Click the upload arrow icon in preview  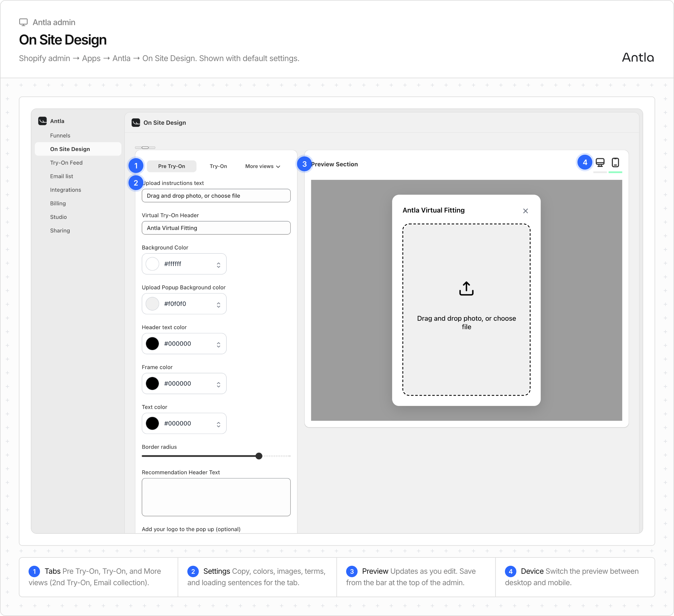[x=466, y=288]
